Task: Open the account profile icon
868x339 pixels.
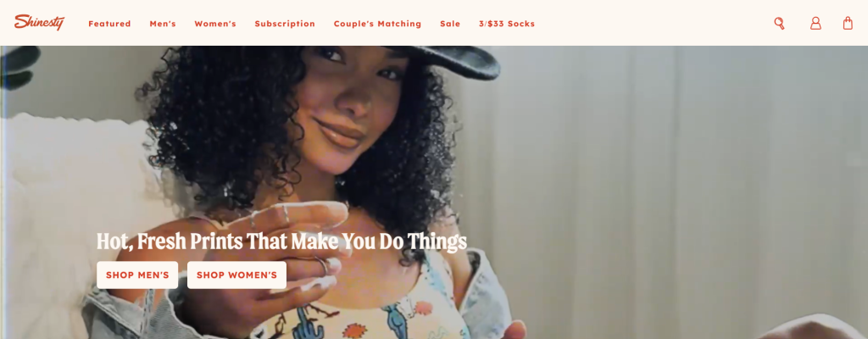Action: 815,23
